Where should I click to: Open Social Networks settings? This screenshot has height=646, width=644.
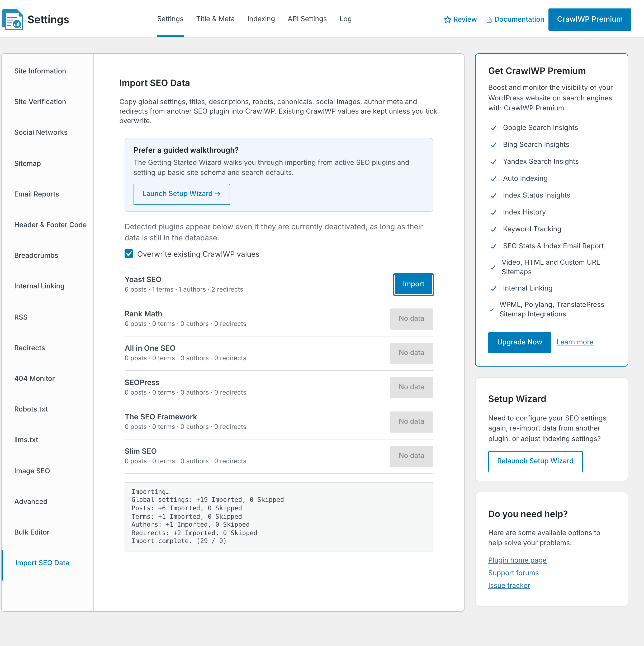[x=41, y=132]
